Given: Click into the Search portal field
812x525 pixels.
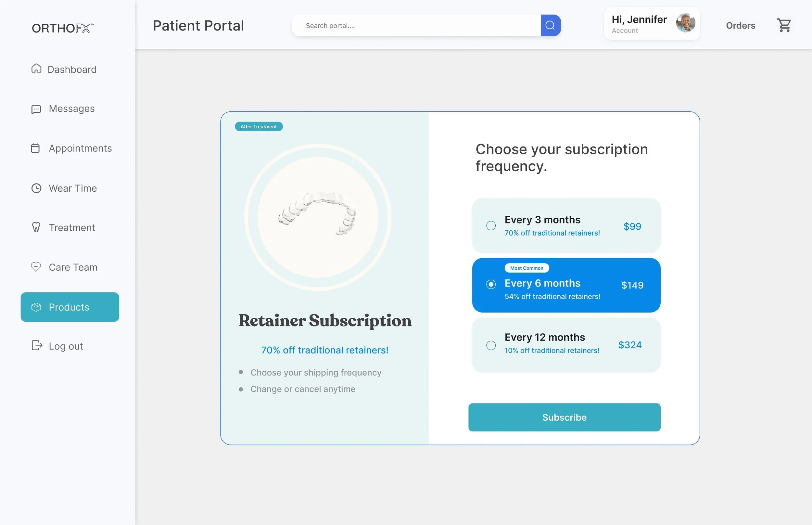Looking at the screenshot, I should click(416, 26).
